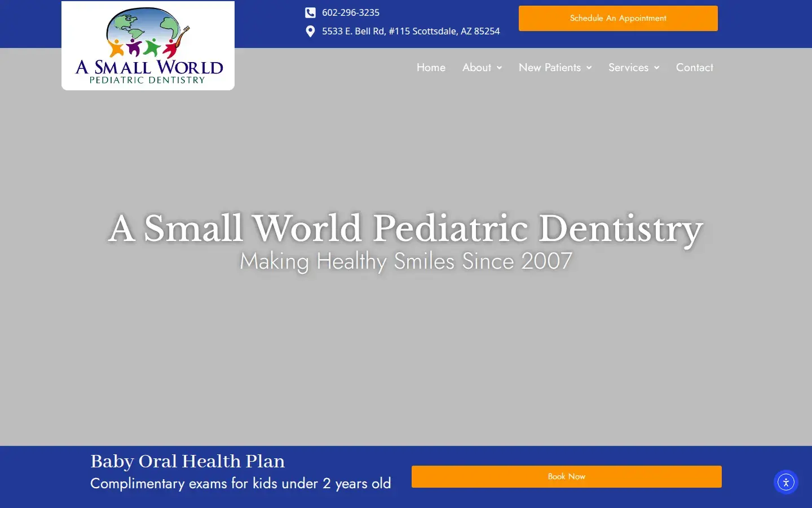Expand the New Patients dropdown chevron
The width and height of the screenshot is (812, 508).
click(x=589, y=68)
